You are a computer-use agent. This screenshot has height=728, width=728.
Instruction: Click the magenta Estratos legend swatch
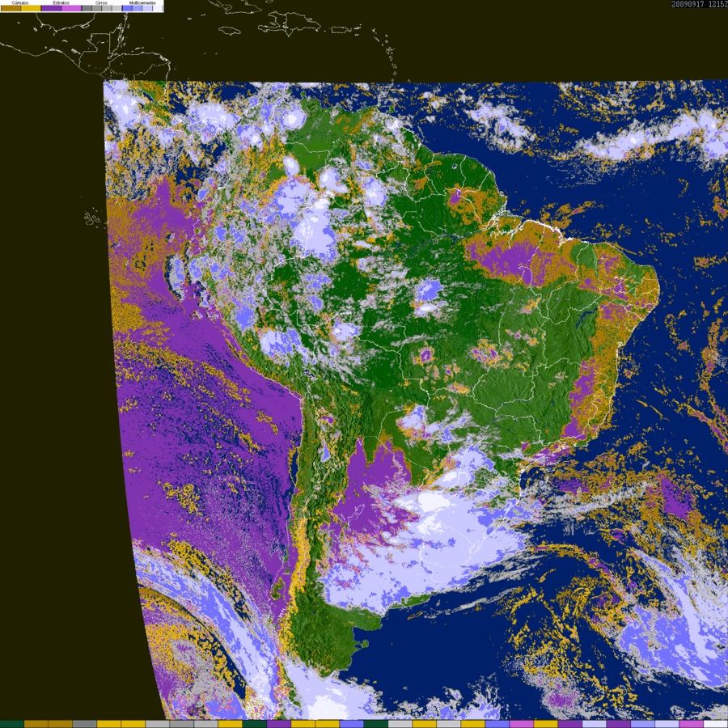click(71, 8)
